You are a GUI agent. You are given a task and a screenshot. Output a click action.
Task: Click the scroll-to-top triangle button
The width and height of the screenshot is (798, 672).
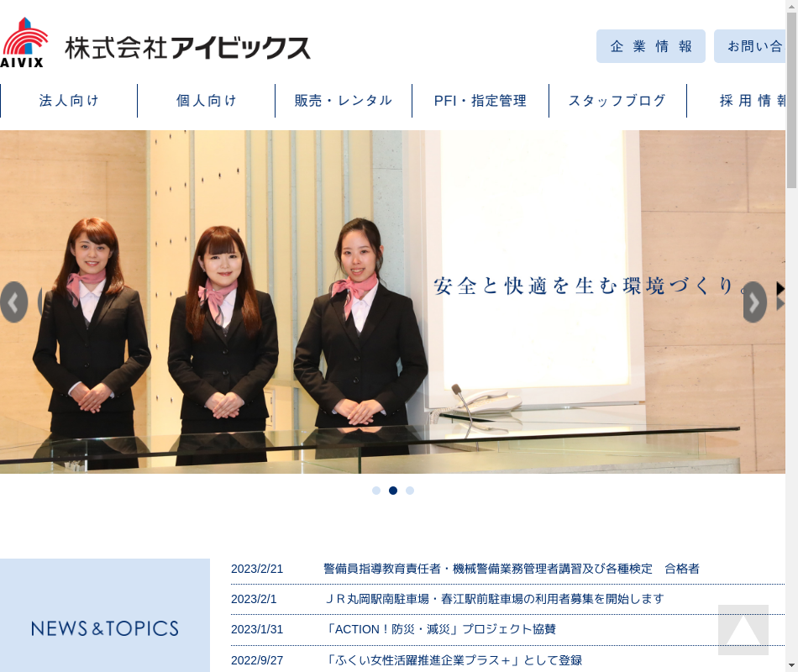click(x=743, y=630)
